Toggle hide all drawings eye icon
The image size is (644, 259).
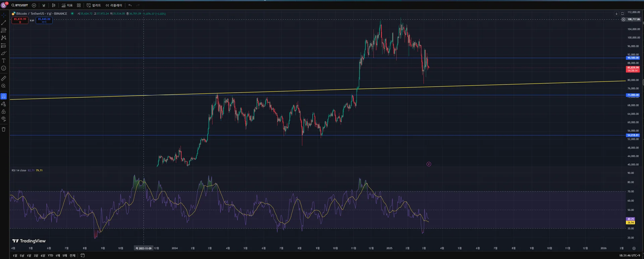[x=4, y=119]
